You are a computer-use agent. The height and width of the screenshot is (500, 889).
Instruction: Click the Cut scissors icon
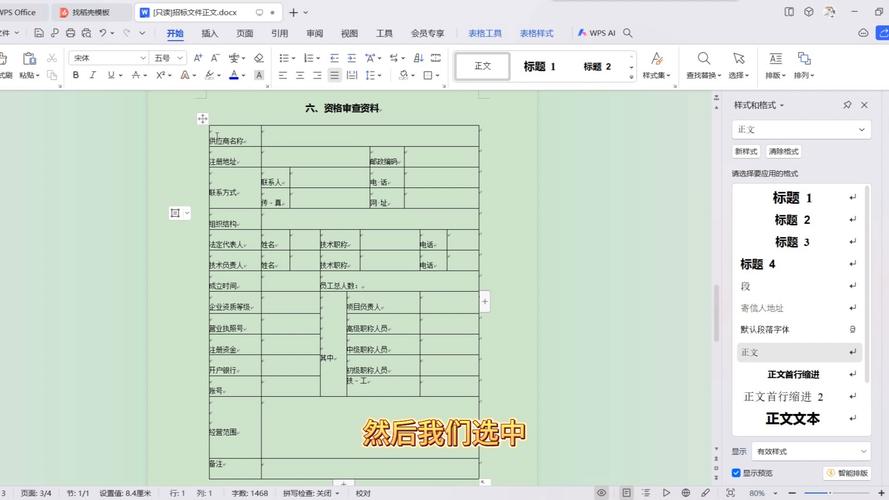(x=52, y=58)
